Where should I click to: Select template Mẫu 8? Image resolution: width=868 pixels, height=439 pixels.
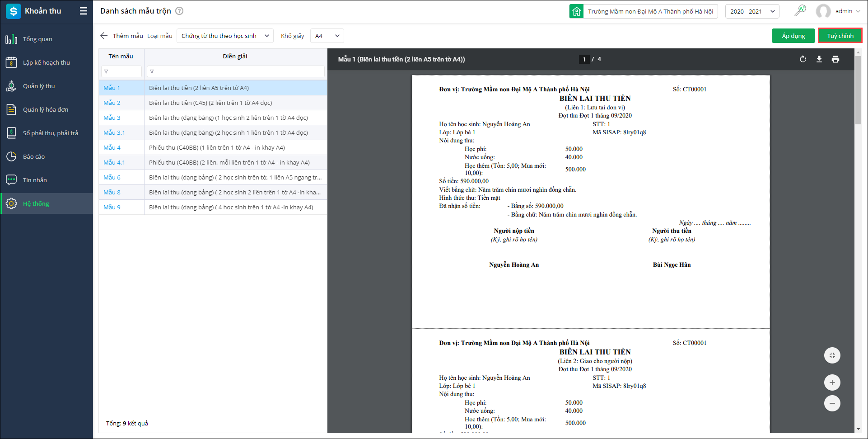(x=112, y=192)
